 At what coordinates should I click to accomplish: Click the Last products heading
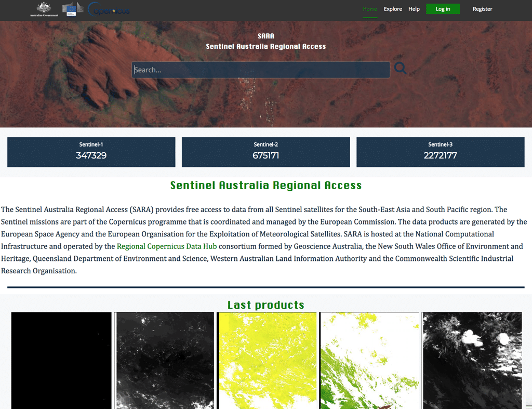click(266, 305)
